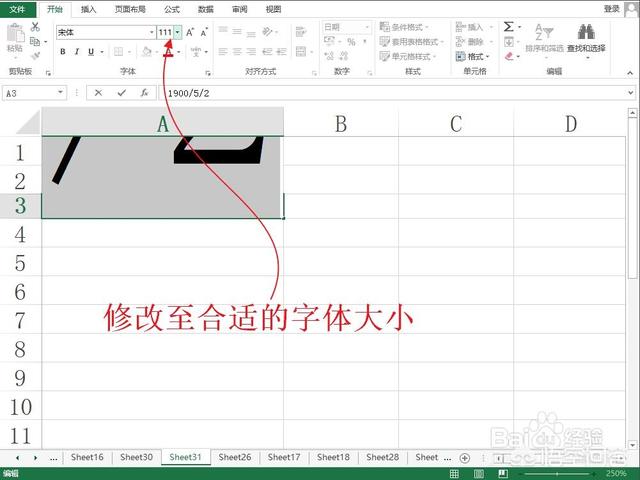
Task: Click the Paste (粘贴) button
Action: 15,39
